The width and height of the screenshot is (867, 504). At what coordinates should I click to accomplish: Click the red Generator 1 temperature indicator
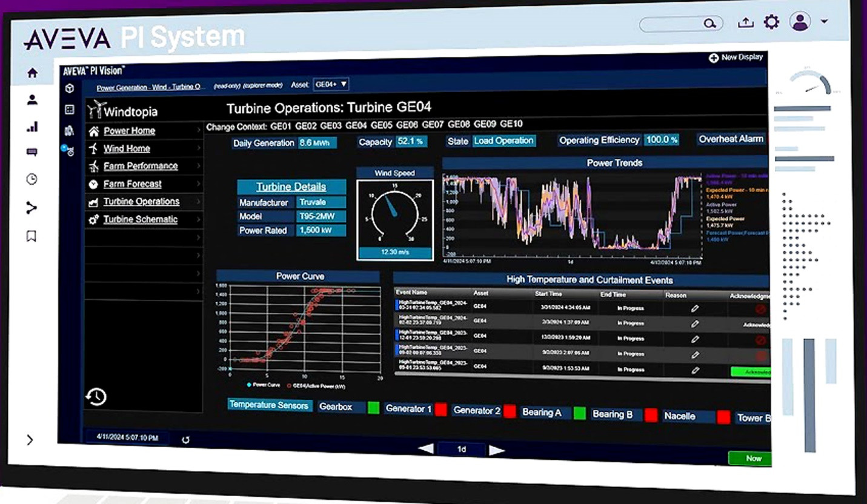click(x=441, y=409)
